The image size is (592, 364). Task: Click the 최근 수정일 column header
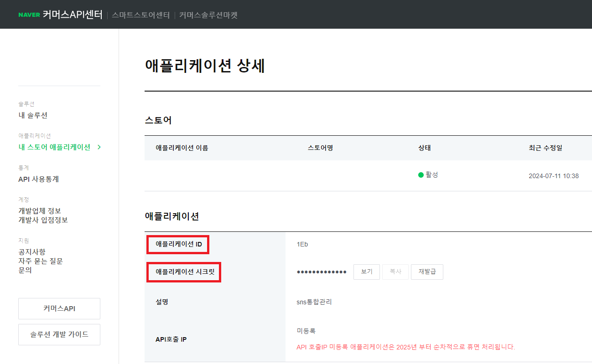pyautogui.click(x=545, y=148)
